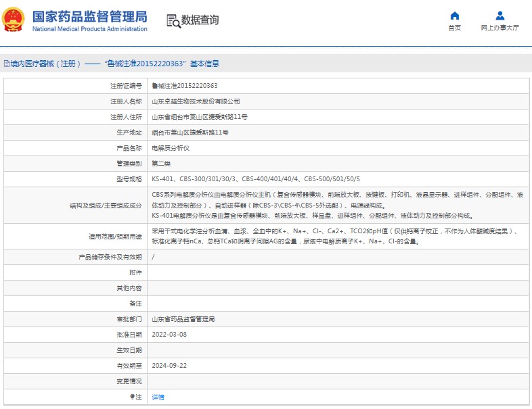
Task: Click 数据查询 heading text
Action: pos(200,20)
